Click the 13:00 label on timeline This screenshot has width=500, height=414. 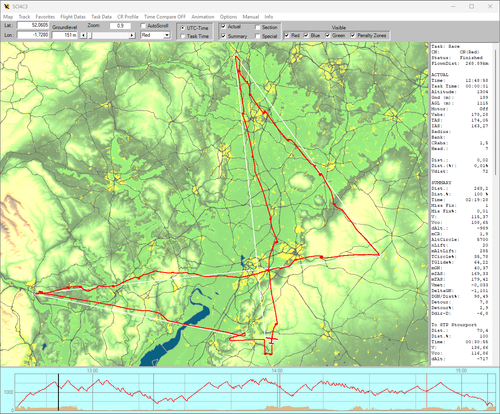pos(92,370)
